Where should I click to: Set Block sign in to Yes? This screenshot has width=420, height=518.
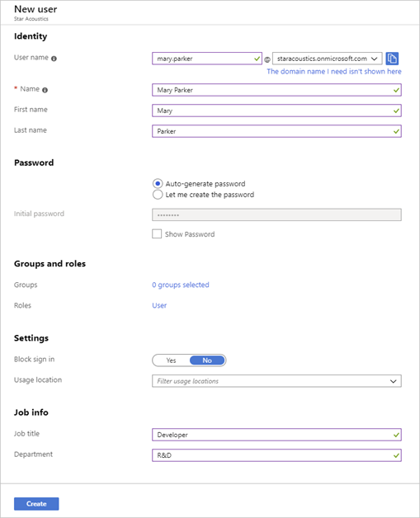click(x=171, y=360)
